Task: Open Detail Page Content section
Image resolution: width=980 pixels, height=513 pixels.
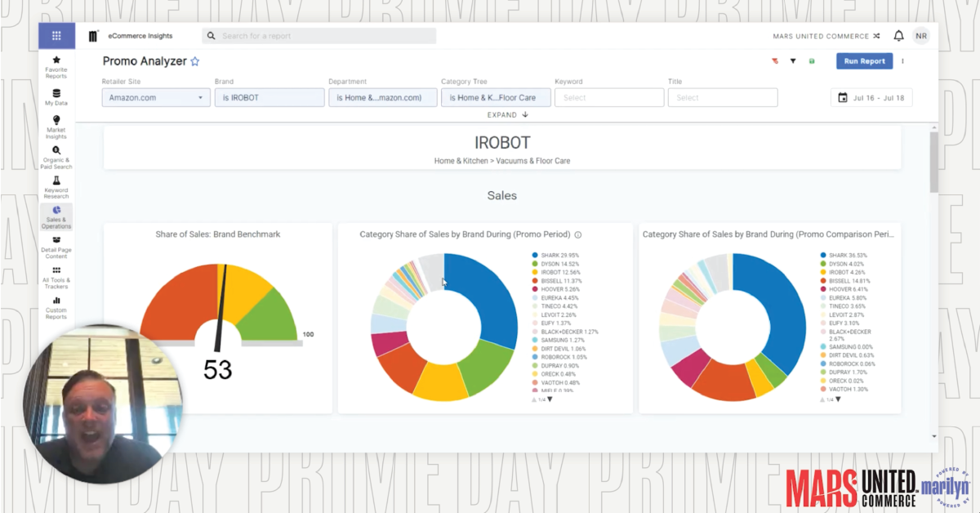Action: (x=56, y=247)
